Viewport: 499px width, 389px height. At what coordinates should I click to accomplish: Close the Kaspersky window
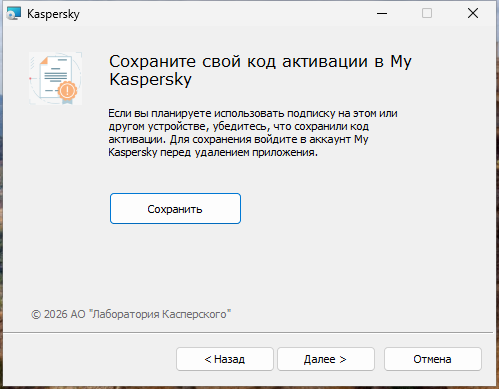[x=473, y=14]
